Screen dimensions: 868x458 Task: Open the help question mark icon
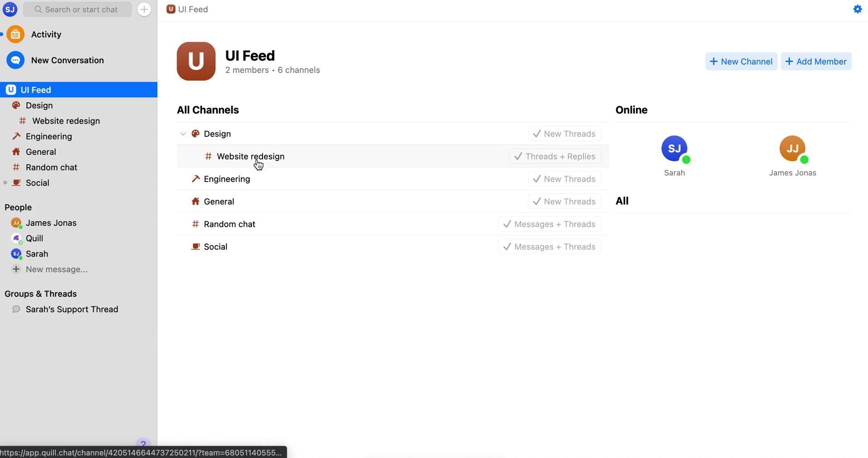tap(143, 444)
